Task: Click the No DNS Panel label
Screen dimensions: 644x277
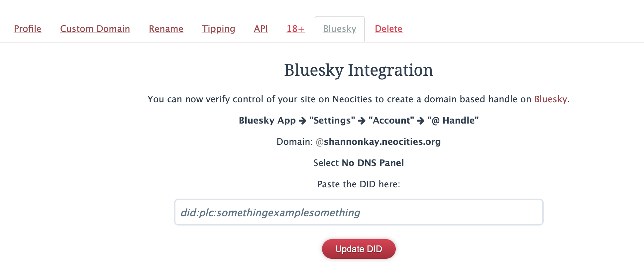Action: tap(373, 163)
